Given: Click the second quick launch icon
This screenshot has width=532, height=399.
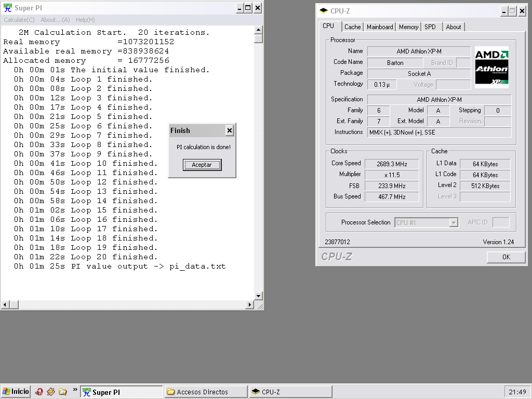Looking at the screenshot, I should (50, 392).
